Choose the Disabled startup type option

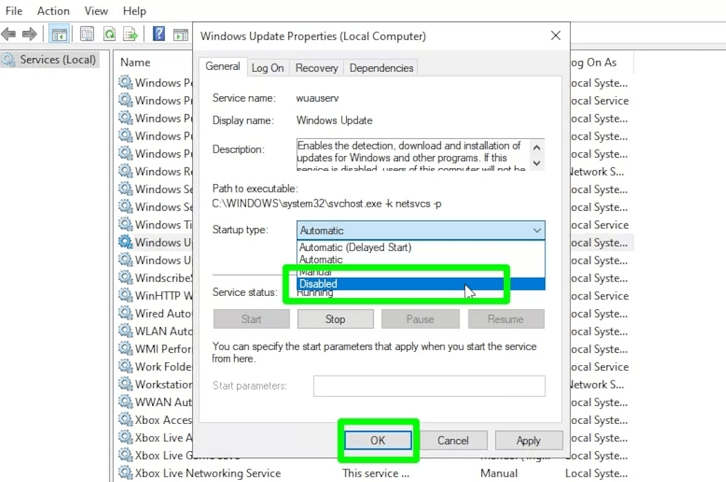[x=420, y=284]
